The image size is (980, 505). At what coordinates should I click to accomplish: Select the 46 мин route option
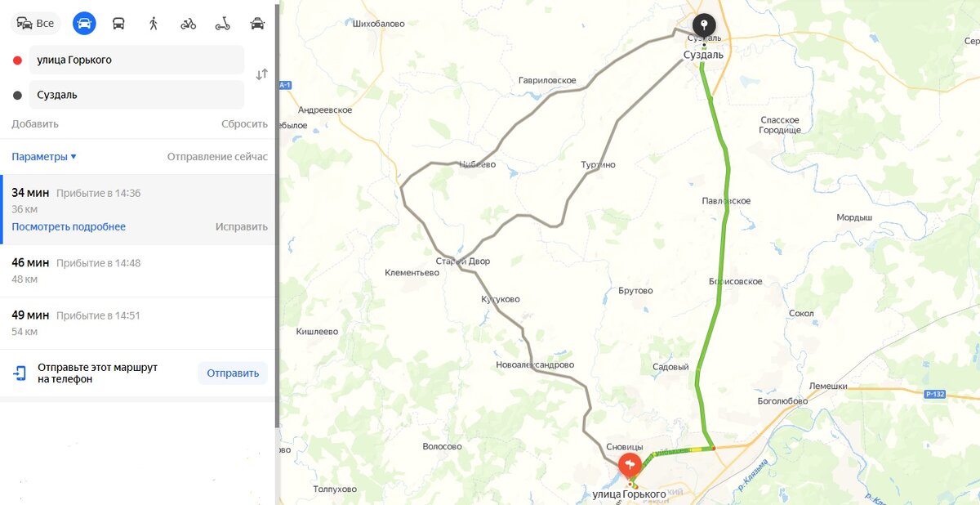coord(137,270)
